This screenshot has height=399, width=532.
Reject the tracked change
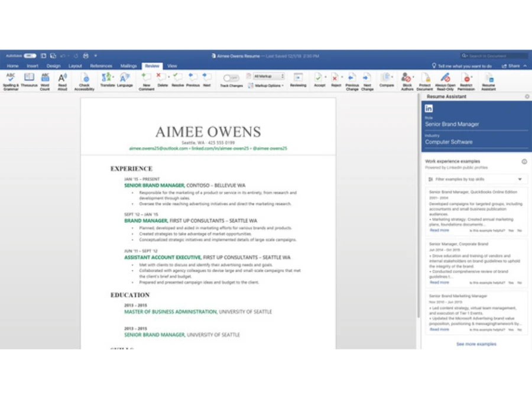click(x=335, y=80)
